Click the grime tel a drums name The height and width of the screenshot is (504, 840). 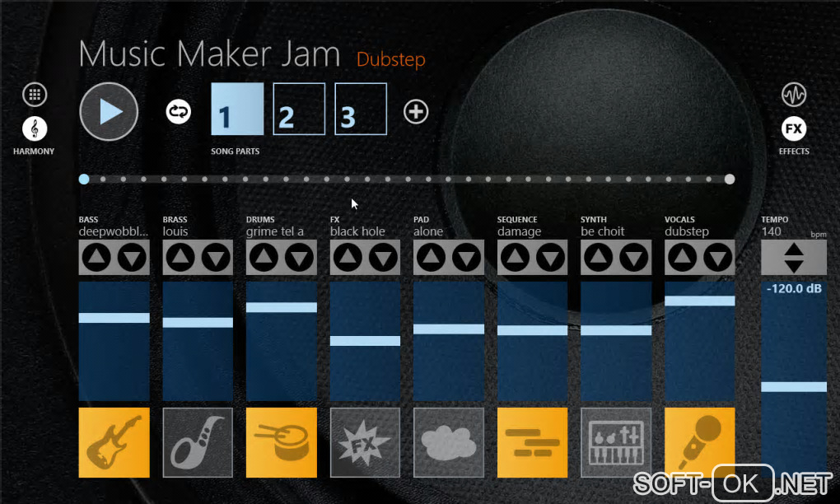(275, 231)
